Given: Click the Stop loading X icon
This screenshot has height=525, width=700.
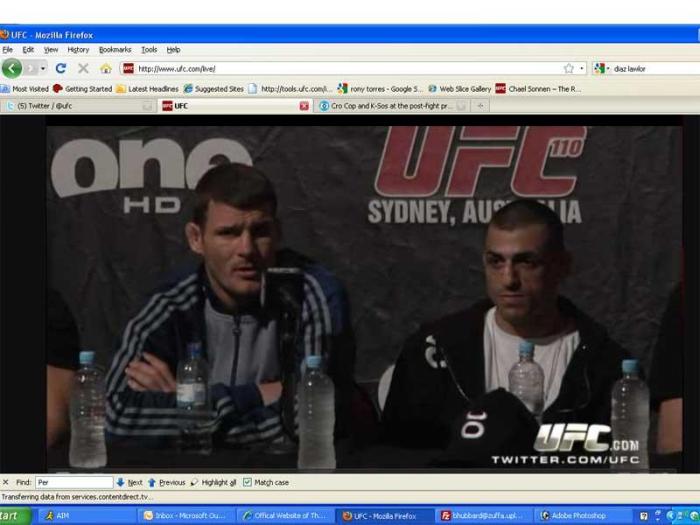Looking at the screenshot, I should click(x=83, y=68).
